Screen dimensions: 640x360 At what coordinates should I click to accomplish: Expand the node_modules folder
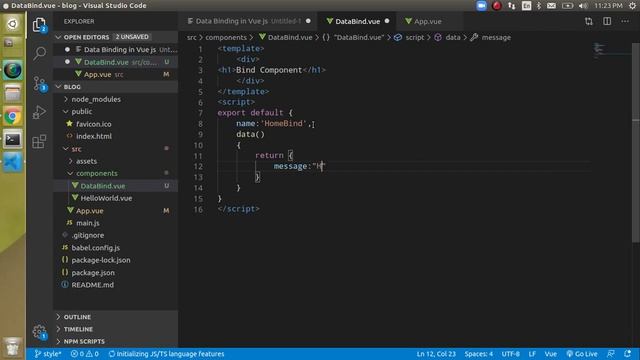(x=96, y=99)
